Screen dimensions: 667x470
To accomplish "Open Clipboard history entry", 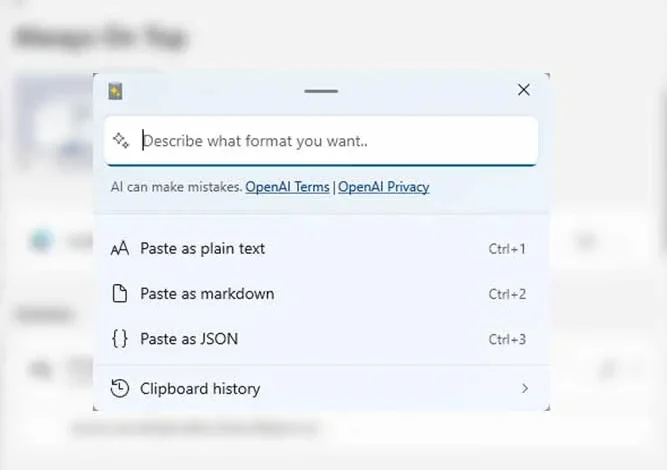I will coord(321,388).
